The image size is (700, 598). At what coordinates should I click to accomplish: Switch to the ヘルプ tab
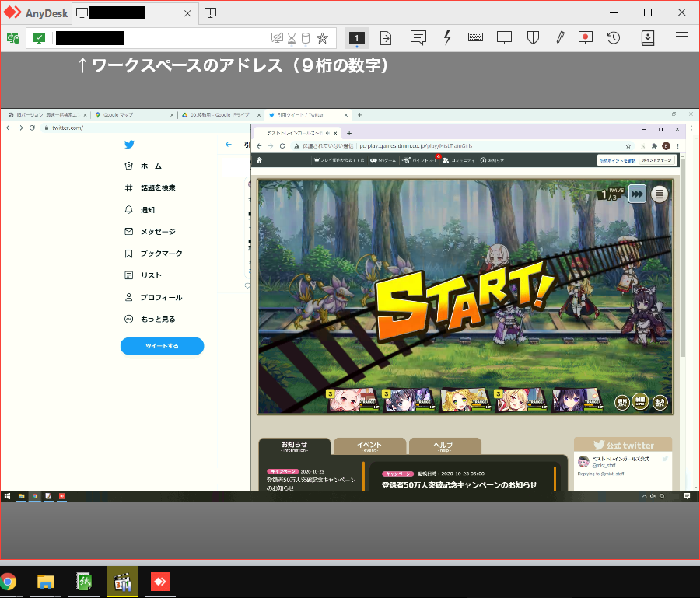(x=443, y=446)
